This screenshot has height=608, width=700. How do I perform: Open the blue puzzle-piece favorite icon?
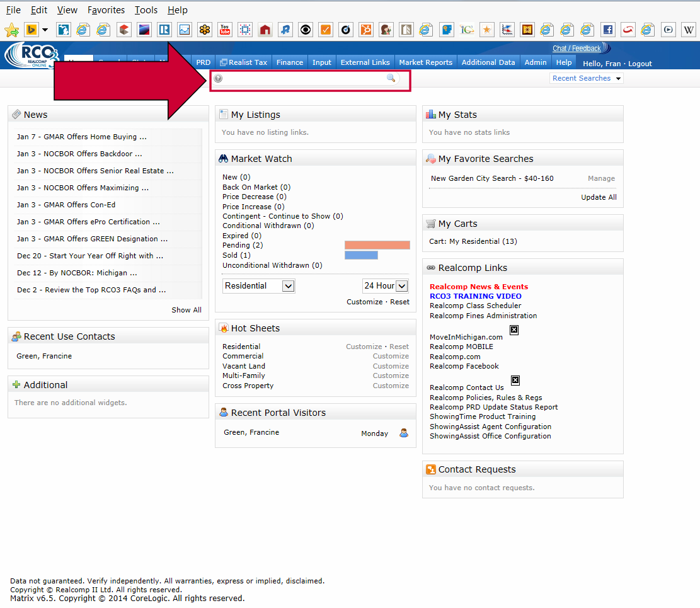pyautogui.click(x=447, y=30)
